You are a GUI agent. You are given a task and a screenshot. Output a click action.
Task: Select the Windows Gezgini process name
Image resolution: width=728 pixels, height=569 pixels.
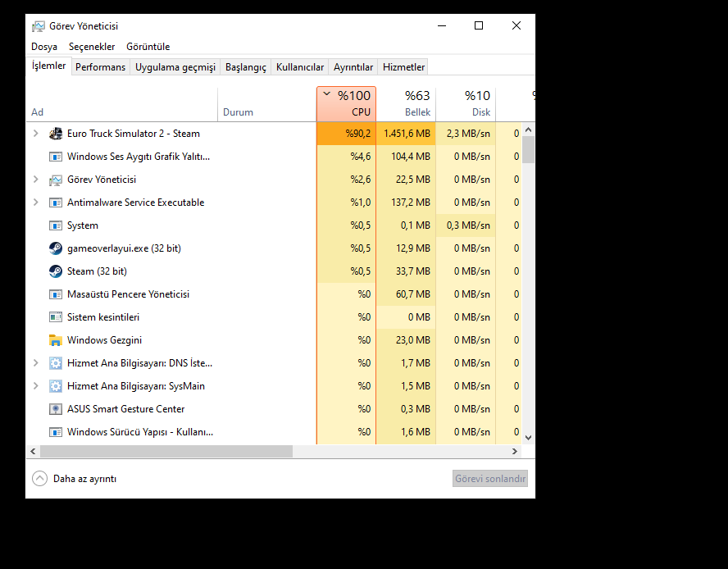[x=104, y=340]
